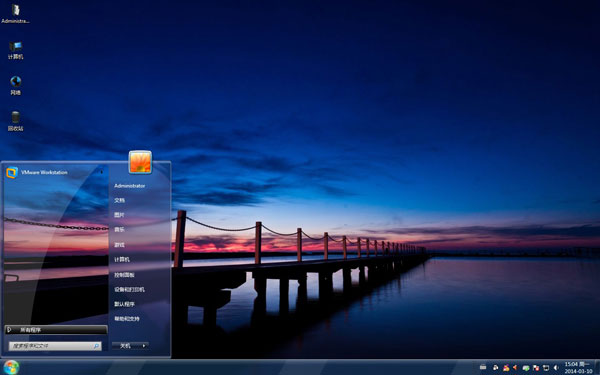Screen dimensions: 600x375
Task: Open Action Center flag tray icon
Action: [536, 368]
